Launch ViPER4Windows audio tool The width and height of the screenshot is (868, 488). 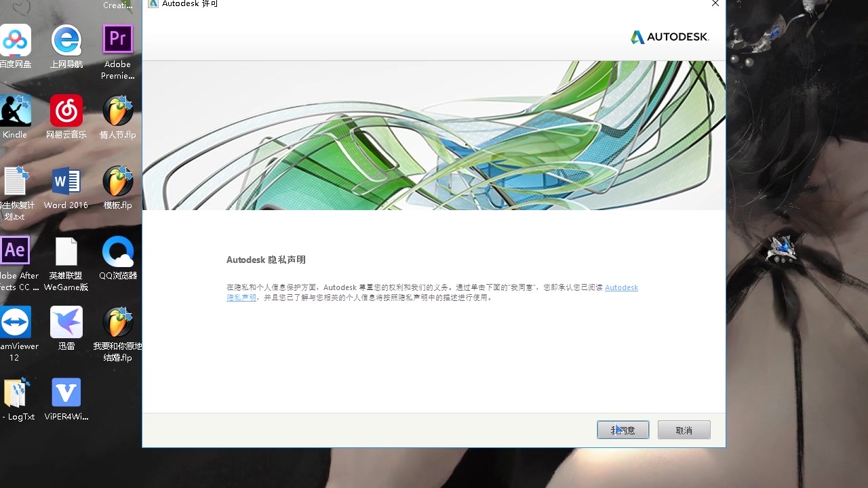(x=66, y=391)
